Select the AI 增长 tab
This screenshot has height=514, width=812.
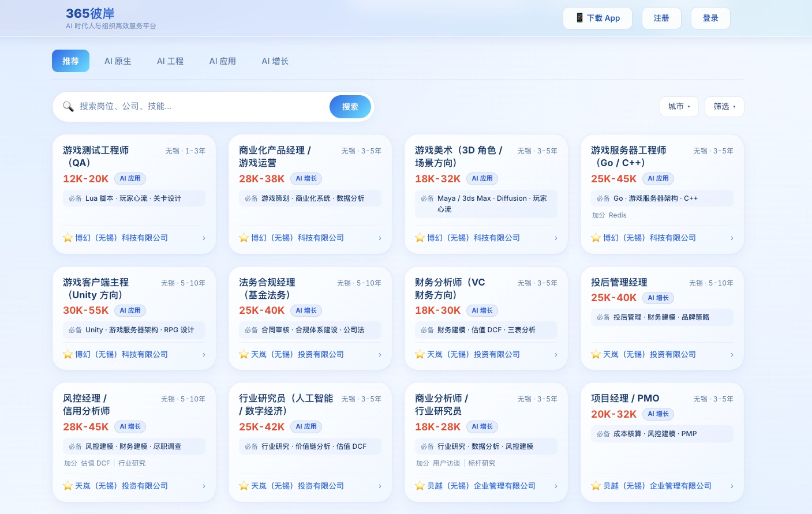(275, 61)
